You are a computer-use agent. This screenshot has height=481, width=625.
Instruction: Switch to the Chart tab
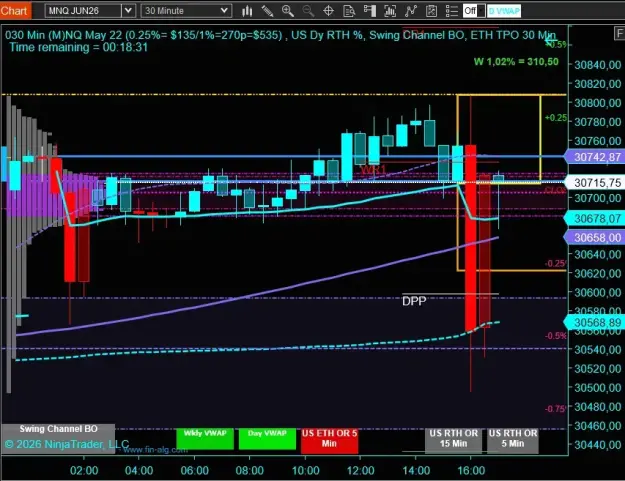(14, 10)
